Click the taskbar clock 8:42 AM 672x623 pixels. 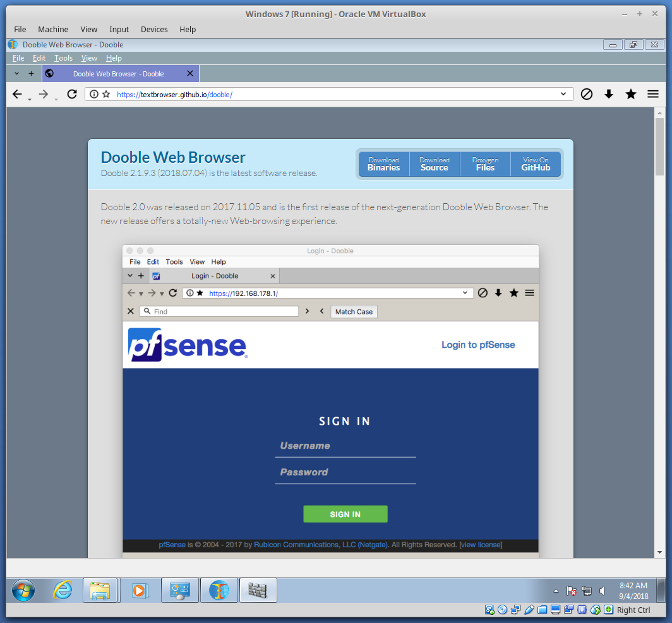(x=633, y=586)
